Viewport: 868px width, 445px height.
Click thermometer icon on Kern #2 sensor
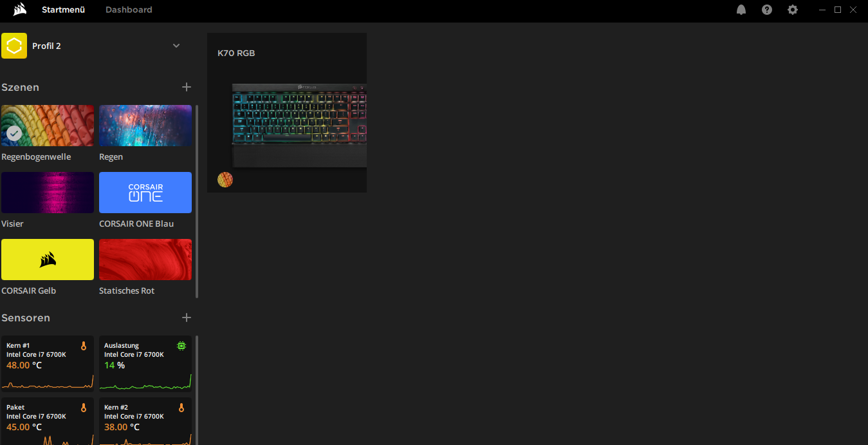181,408
